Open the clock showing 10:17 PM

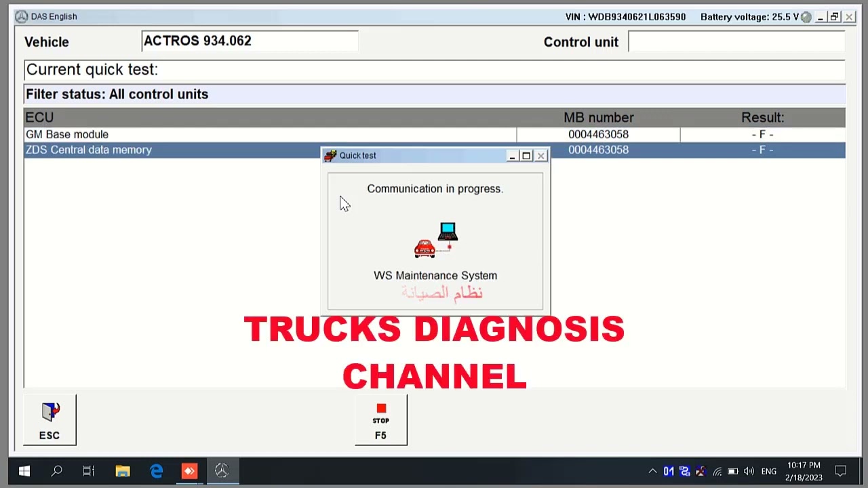pyautogui.click(x=804, y=471)
